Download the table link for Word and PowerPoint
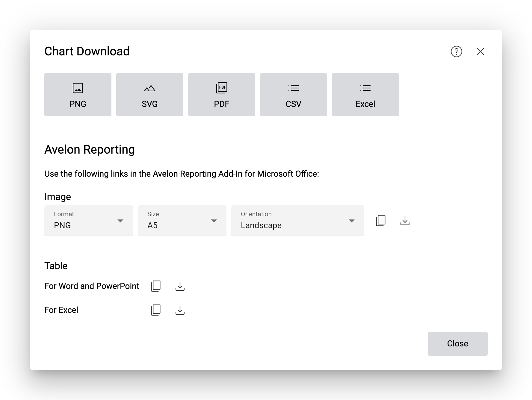Image resolution: width=532 pixels, height=400 pixels. [x=180, y=286]
